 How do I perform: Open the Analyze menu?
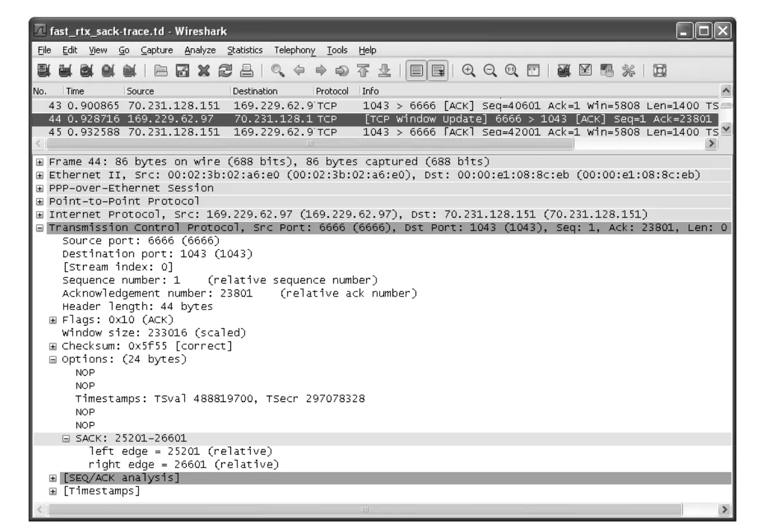pyautogui.click(x=200, y=50)
